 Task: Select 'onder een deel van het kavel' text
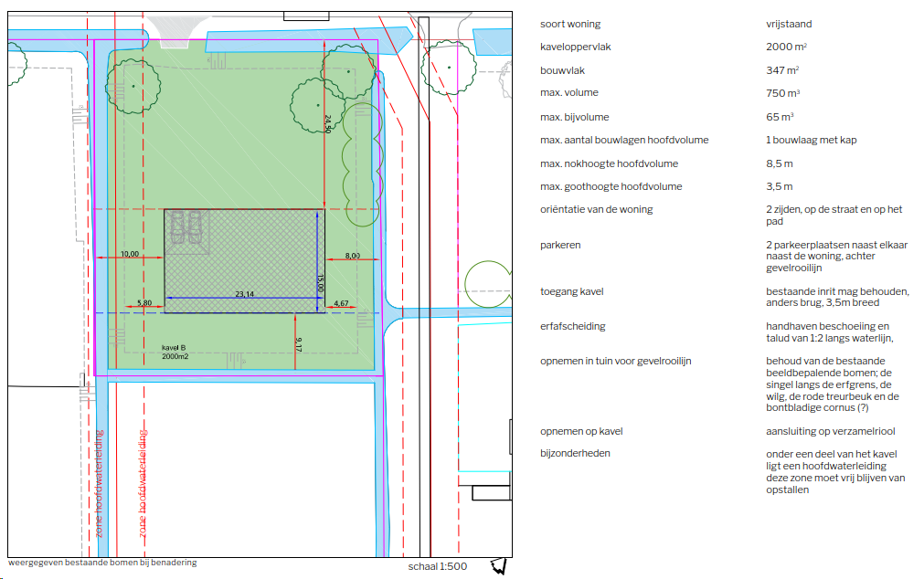[x=832, y=454]
